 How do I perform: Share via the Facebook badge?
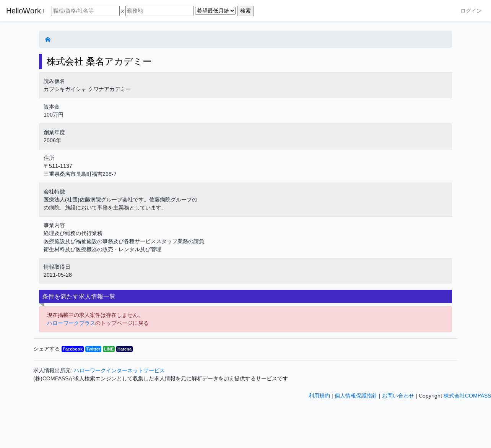pyautogui.click(x=73, y=349)
